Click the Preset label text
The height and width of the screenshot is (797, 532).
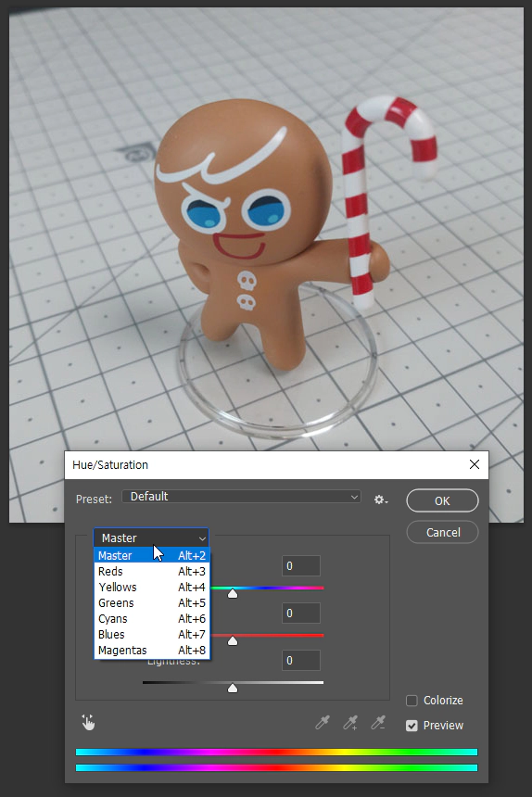click(94, 500)
